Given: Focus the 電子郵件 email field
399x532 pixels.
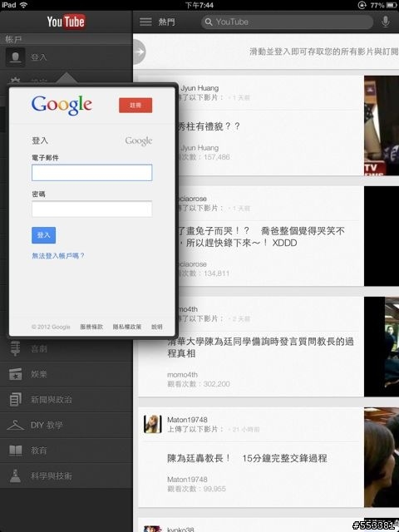Looking at the screenshot, I should [91, 173].
